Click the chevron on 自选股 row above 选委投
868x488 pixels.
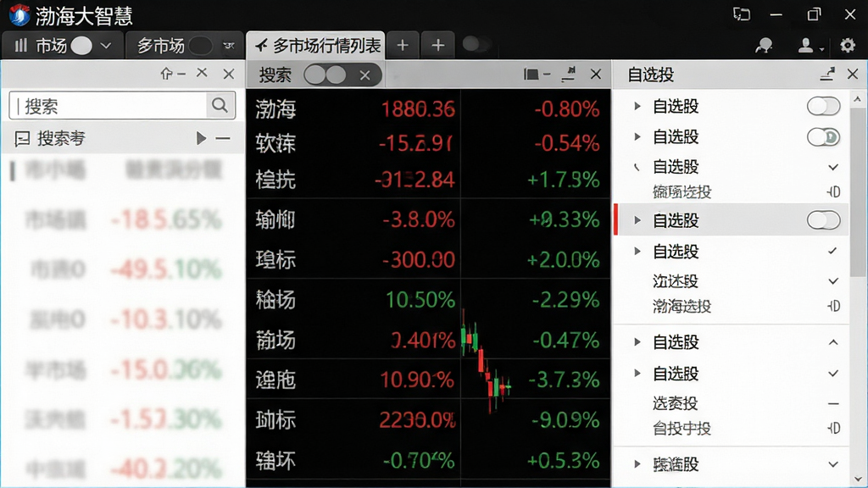click(x=833, y=374)
